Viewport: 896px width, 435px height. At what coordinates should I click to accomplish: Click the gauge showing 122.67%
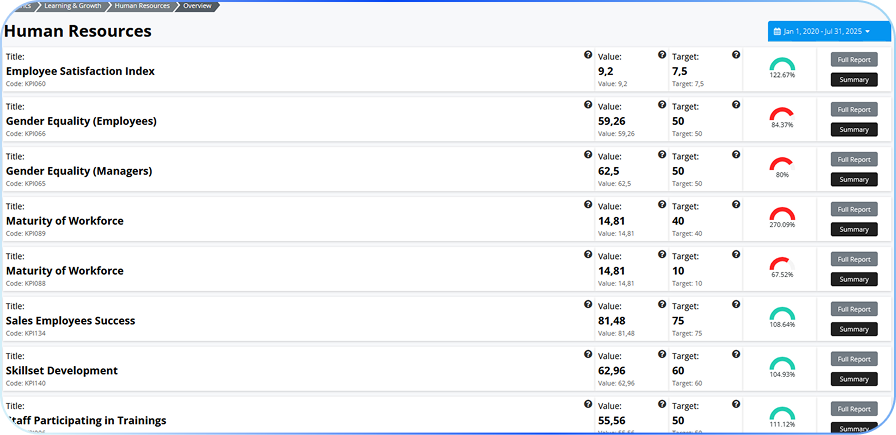click(x=782, y=65)
